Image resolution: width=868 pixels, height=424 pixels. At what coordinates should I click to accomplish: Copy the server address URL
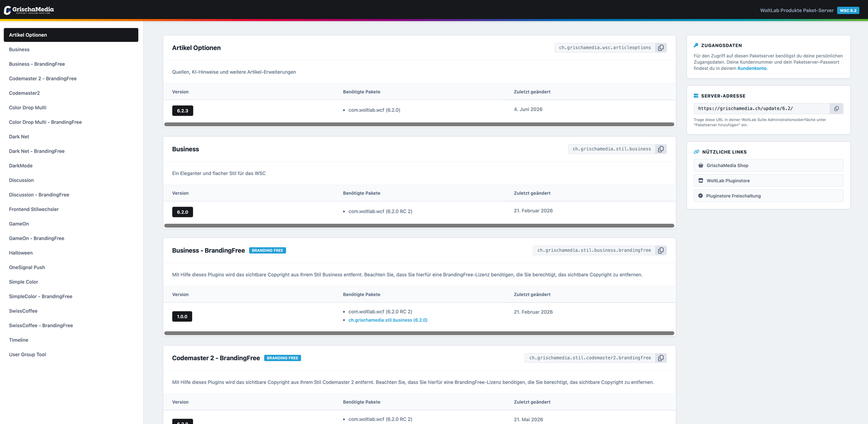(x=836, y=108)
